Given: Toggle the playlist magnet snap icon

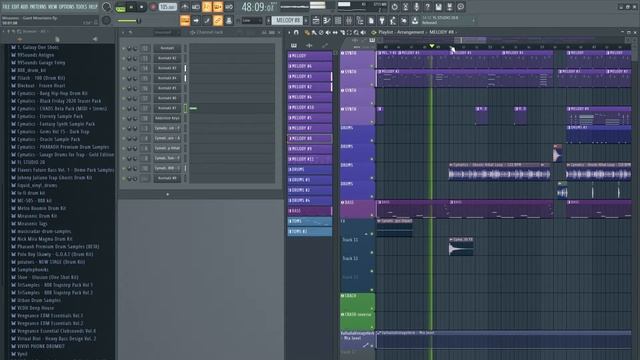Looking at the screenshot, I should pyautogui.click(x=296, y=32).
